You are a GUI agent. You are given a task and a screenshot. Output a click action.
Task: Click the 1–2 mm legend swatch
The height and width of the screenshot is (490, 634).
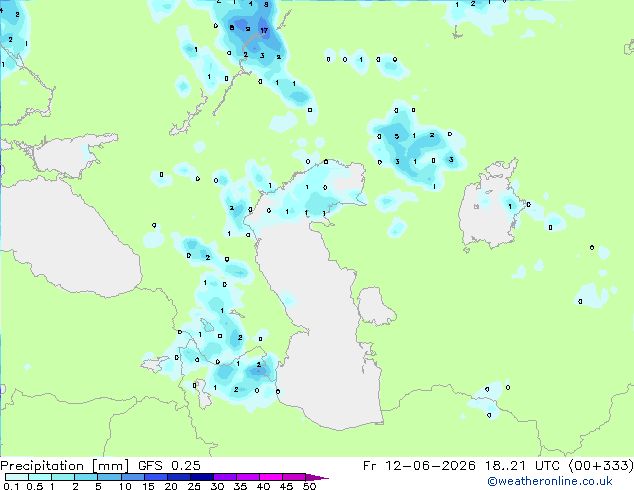tap(63, 477)
